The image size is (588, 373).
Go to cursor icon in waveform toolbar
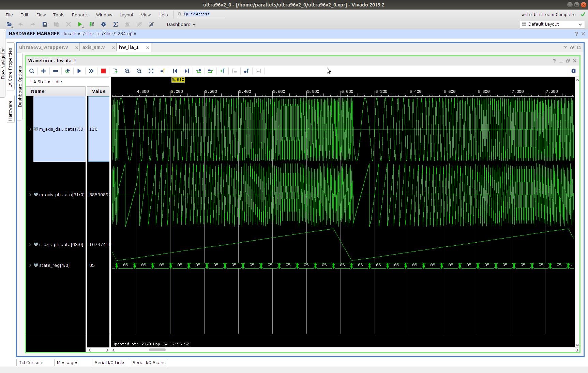[163, 71]
